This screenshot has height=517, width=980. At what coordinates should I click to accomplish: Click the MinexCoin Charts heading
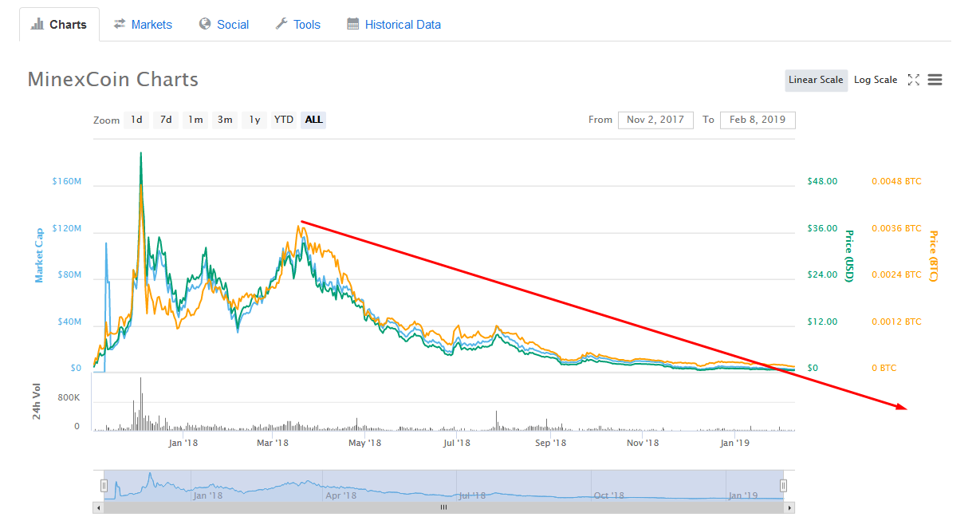pyautogui.click(x=113, y=80)
